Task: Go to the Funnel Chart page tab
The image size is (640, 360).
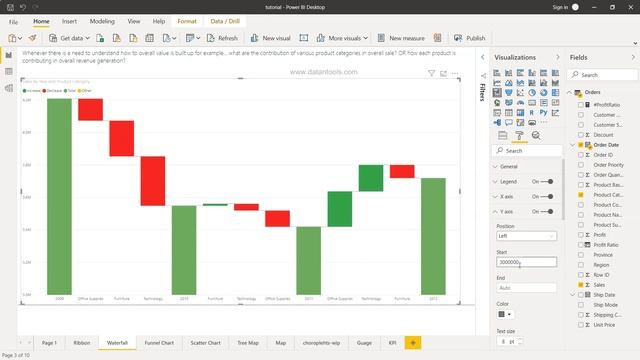Action: coord(159,343)
